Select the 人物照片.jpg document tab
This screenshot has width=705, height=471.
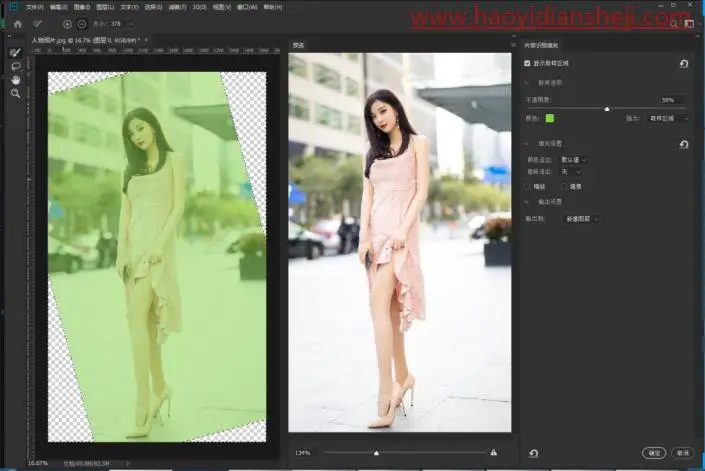pos(85,40)
